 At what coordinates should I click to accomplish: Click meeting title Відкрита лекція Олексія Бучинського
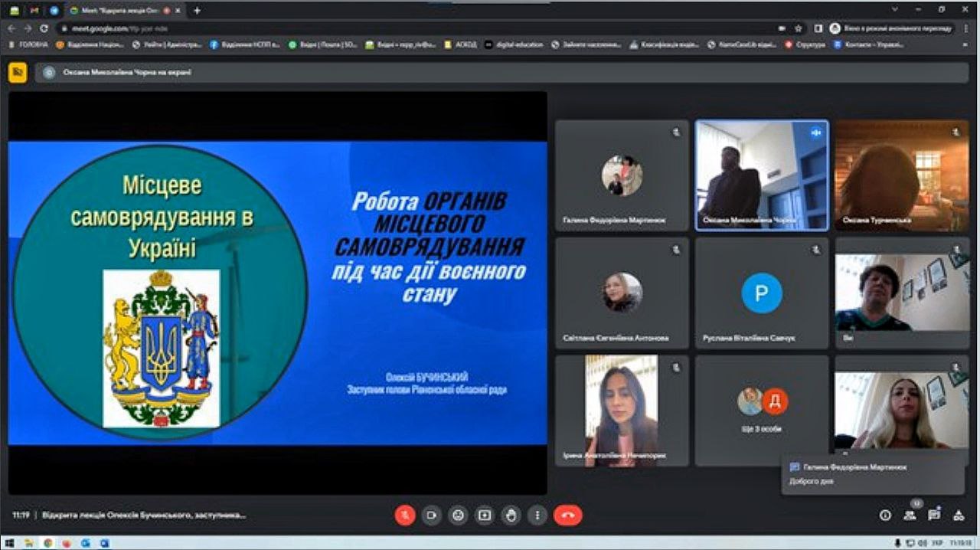[144, 516]
